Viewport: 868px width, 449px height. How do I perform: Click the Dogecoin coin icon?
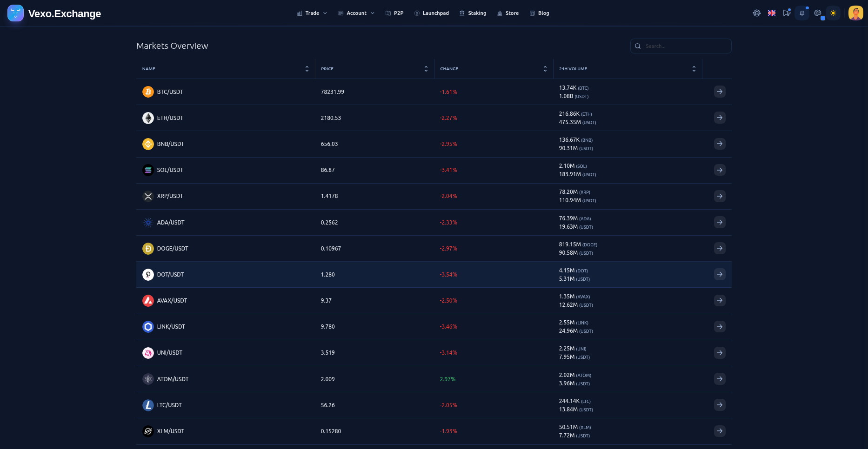(x=148, y=249)
